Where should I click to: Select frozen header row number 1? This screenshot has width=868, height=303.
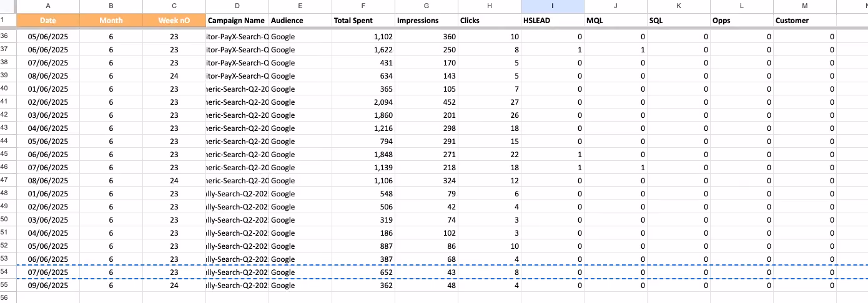[8, 21]
